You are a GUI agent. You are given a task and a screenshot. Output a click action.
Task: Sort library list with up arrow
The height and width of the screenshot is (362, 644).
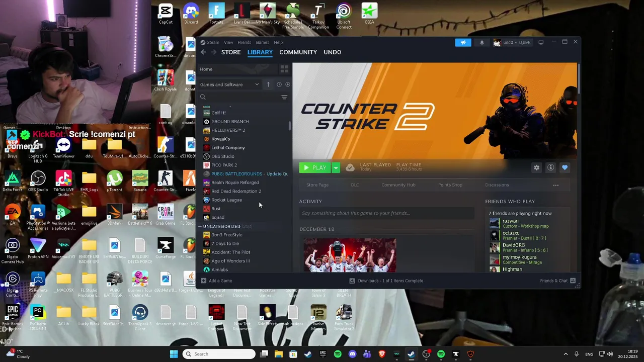coord(268,84)
